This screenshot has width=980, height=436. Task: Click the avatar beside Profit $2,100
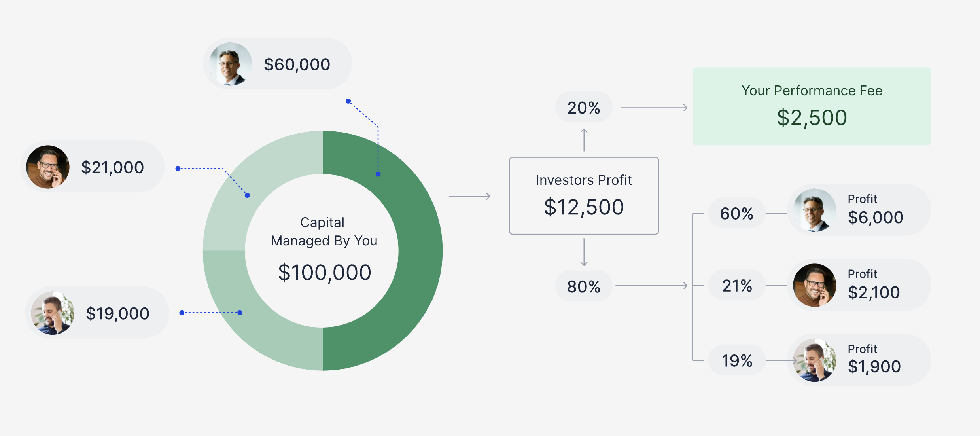click(814, 285)
